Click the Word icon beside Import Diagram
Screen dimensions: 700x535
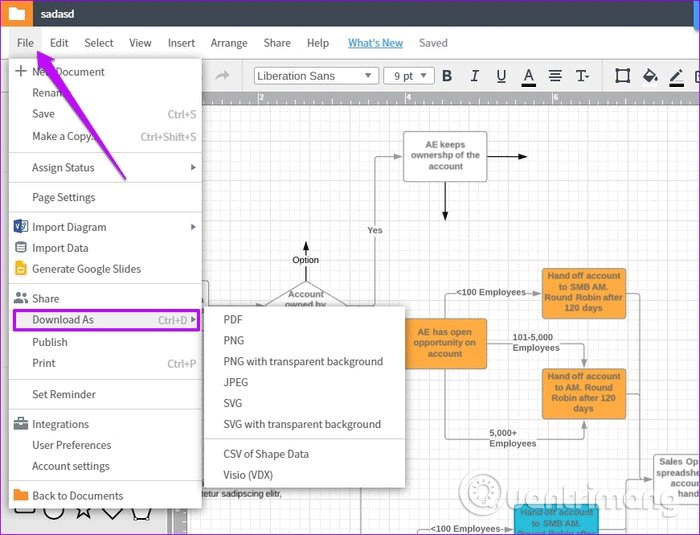click(21, 226)
